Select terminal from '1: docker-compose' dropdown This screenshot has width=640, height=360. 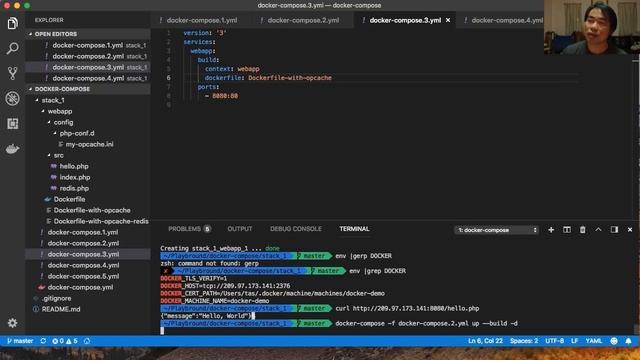coord(496,230)
